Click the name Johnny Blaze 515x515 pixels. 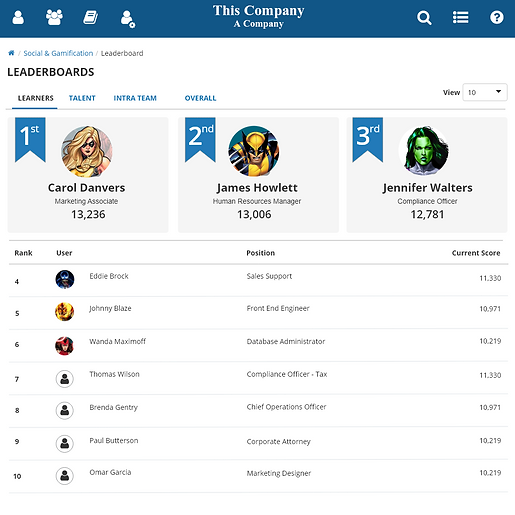point(110,309)
